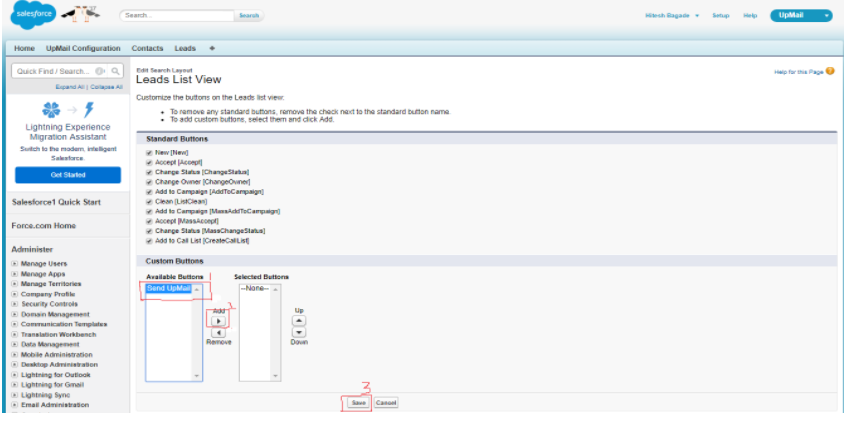The image size is (844, 426).
Task: Expand Domain Management in sidebar
Action: tap(15, 315)
